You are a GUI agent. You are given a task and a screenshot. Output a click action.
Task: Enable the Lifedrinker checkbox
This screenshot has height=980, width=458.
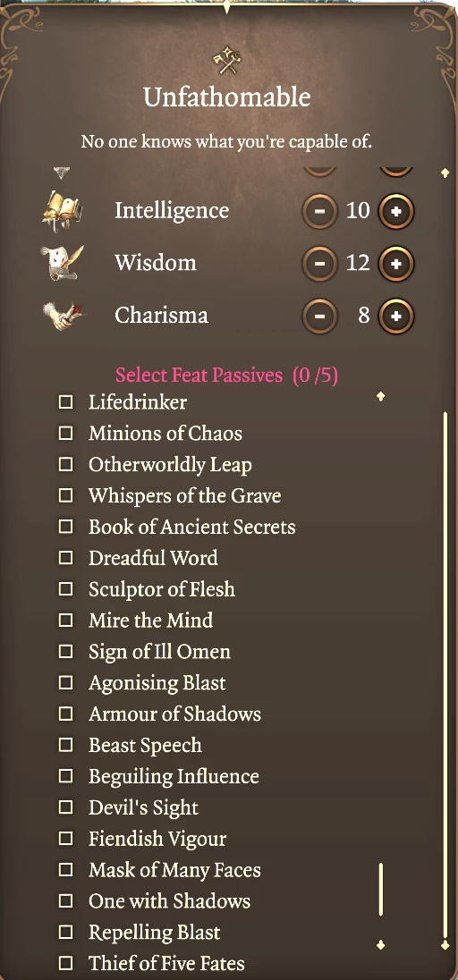[x=65, y=401]
